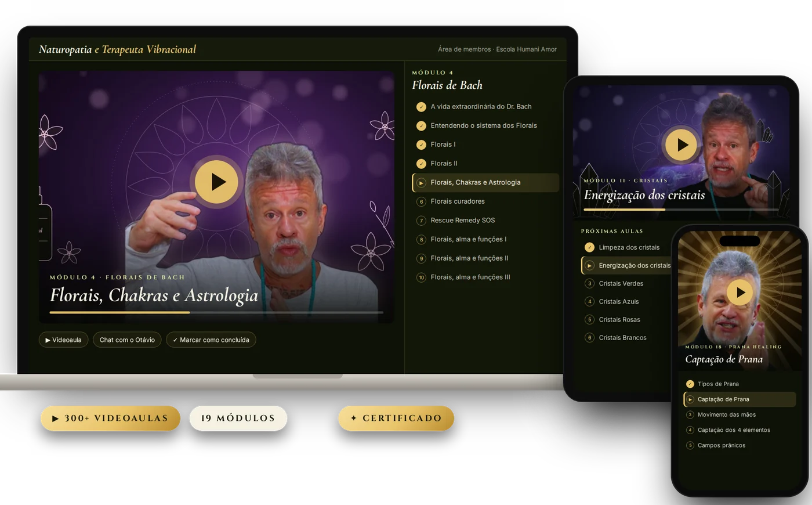
Task: Open the lesson Florais curadores
Action: coord(485,201)
